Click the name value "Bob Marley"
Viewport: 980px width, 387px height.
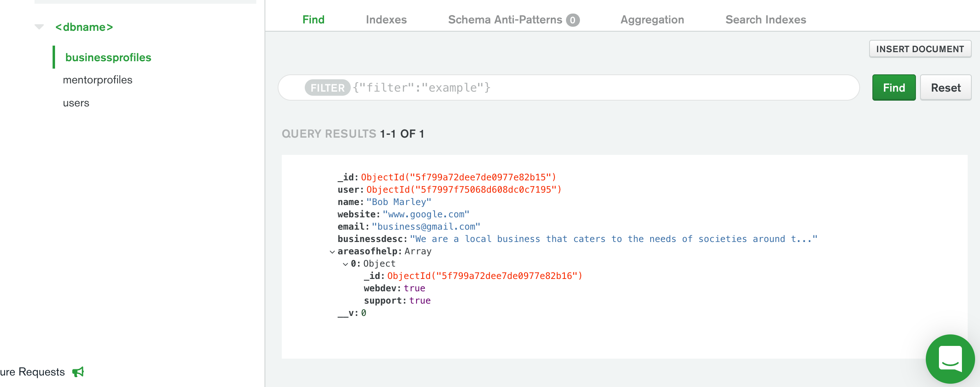[x=398, y=202]
